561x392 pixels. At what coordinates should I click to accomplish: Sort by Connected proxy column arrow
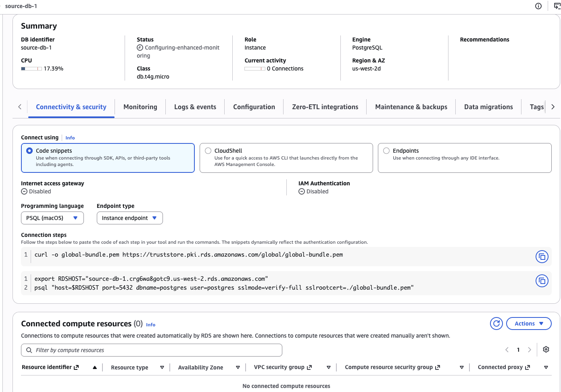(546, 367)
